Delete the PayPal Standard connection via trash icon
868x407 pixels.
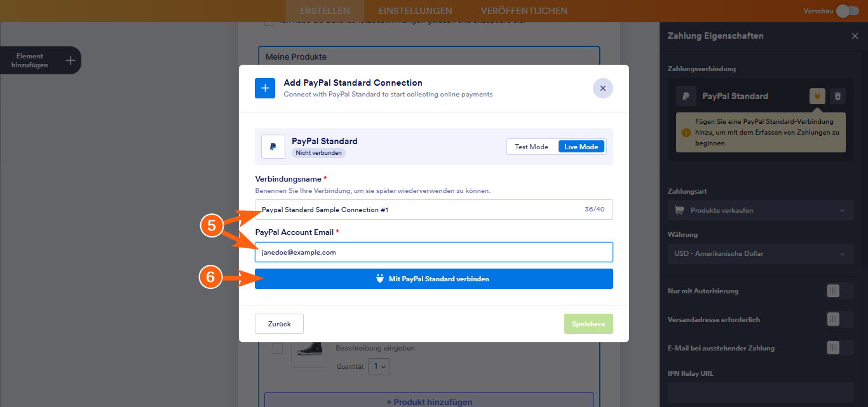[x=837, y=96]
